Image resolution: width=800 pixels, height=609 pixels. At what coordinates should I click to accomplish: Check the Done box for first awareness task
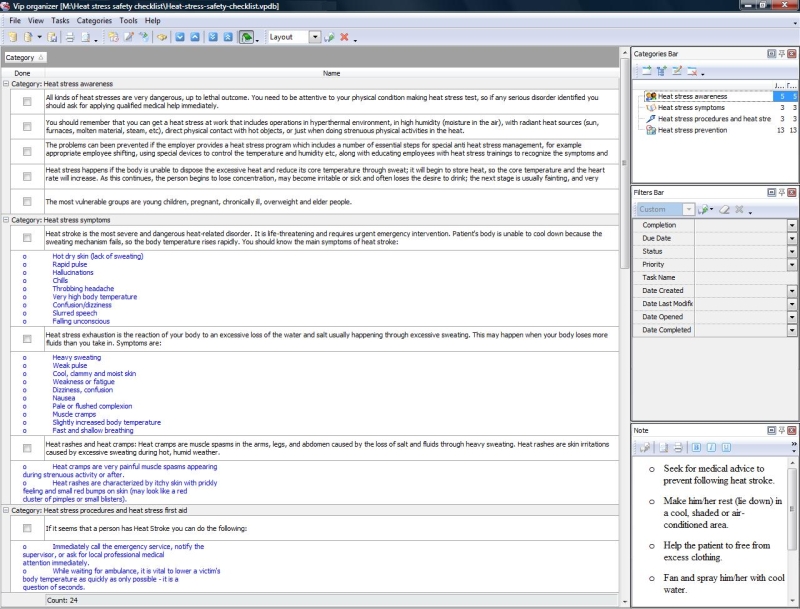27,101
